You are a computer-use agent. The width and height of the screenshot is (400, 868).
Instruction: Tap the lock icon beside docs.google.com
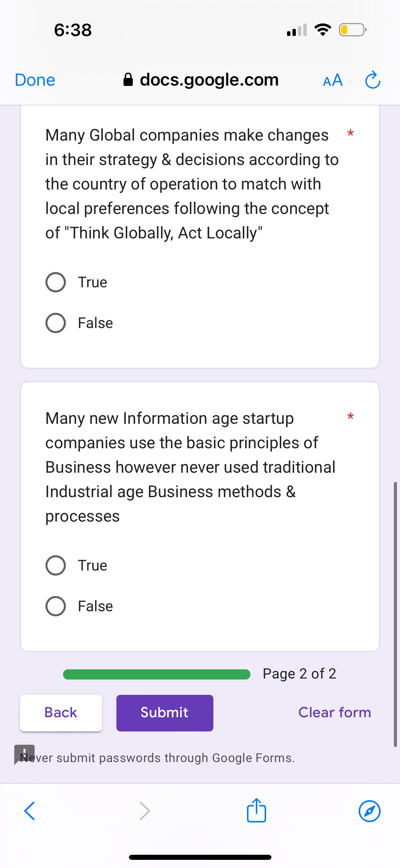(x=129, y=79)
